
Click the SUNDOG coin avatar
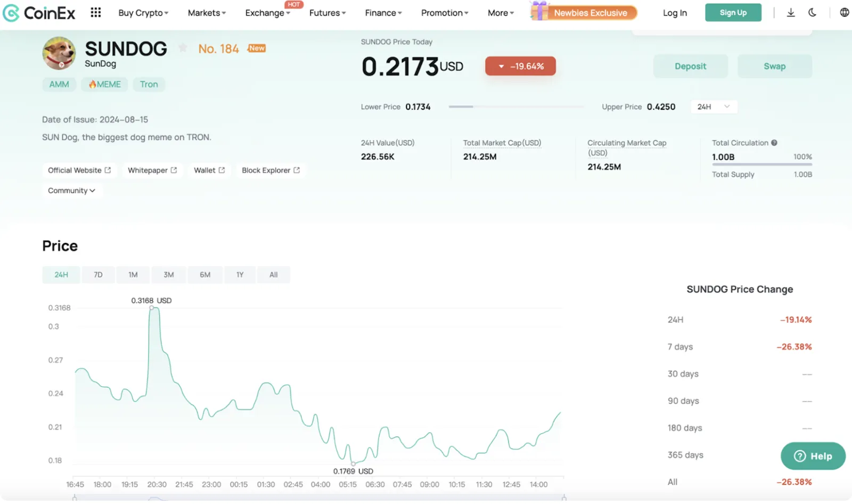point(59,53)
